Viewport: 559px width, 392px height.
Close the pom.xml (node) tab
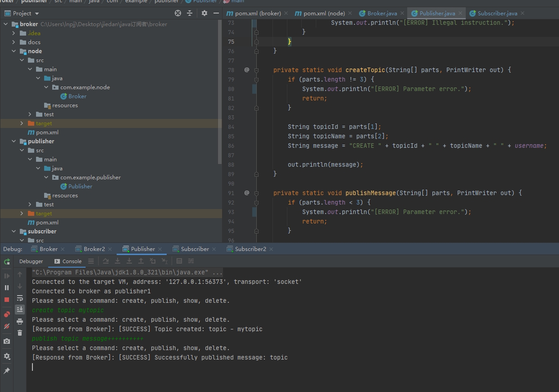click(350, 14)
